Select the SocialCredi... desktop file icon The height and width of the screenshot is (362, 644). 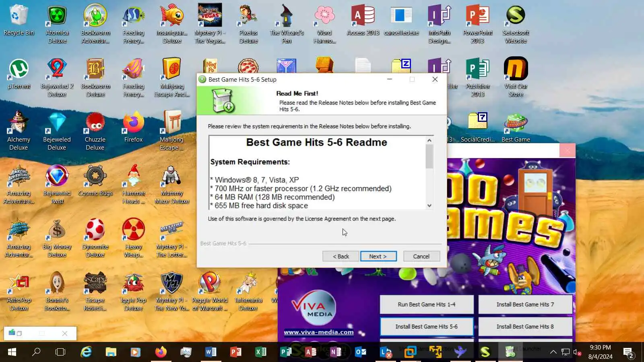coord(477,127)
